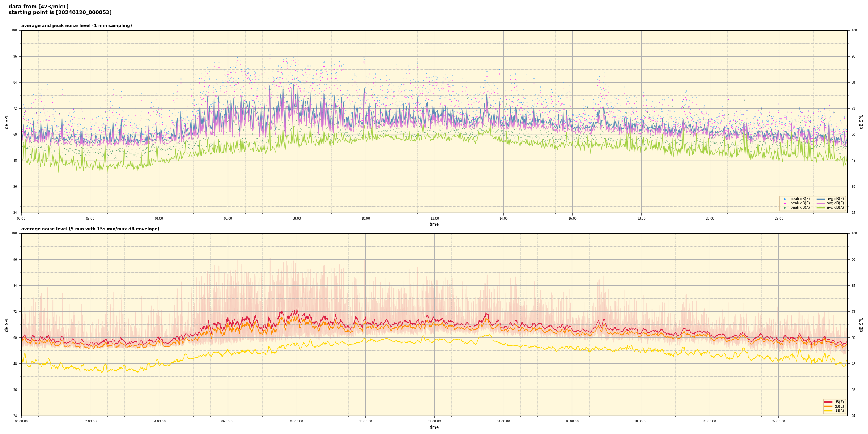
Task: Click the 08:00:00 tick on lower time axis
Action: coord(297,421)
